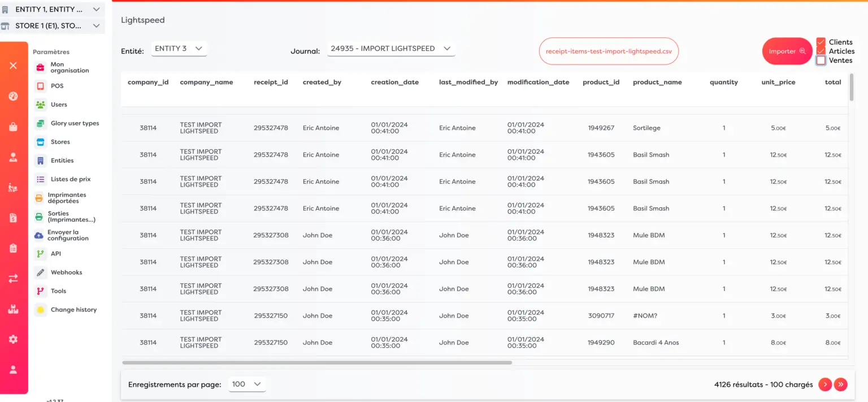Check the Ventes checkbox

(x=821, y=60)
